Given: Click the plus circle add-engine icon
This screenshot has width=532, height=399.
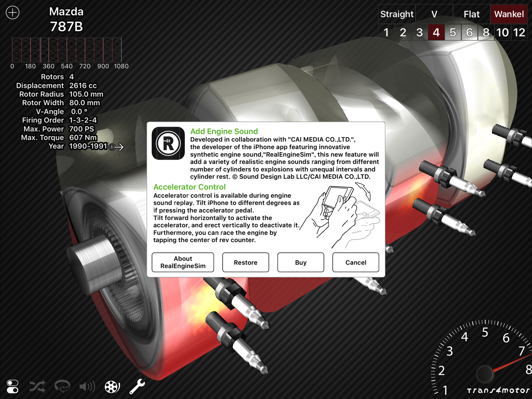Looking at the screenshot, I should pos(12,12).
